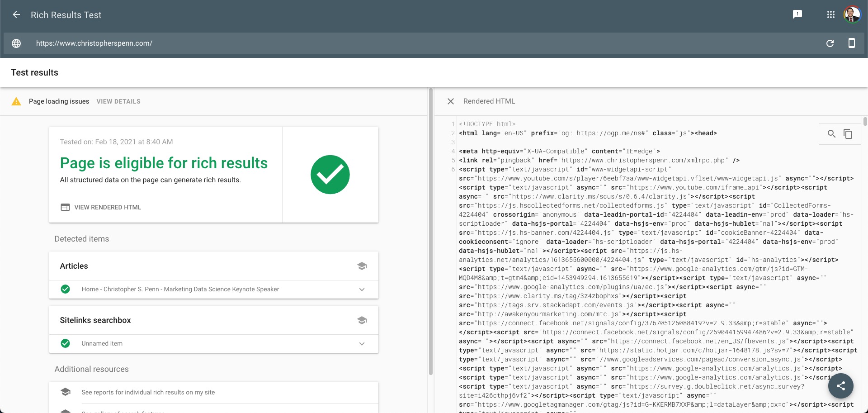Click the results panel scrollbar

click(x=430, y=232)
